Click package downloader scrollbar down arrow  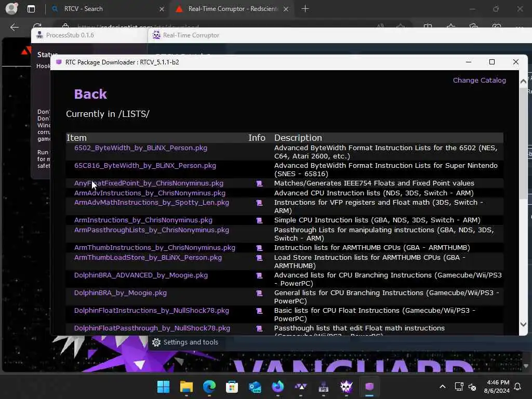[x=523, y=324]
